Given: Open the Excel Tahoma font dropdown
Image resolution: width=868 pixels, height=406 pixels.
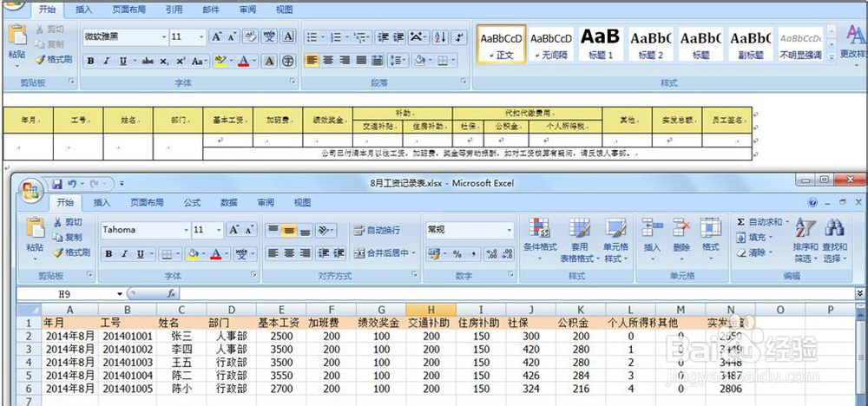Looking at the screenshot, I should click(186, 230).
